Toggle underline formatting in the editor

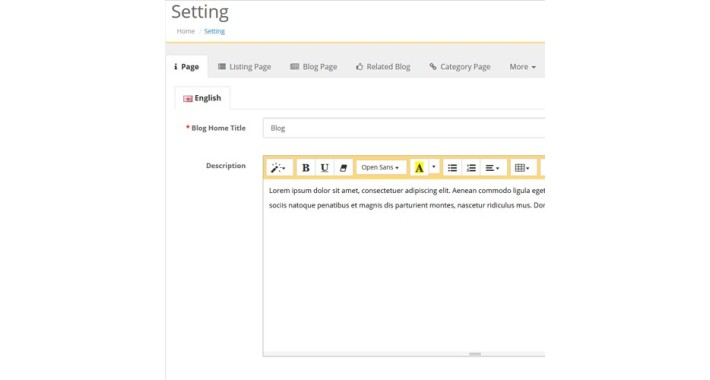click(324, 168)
